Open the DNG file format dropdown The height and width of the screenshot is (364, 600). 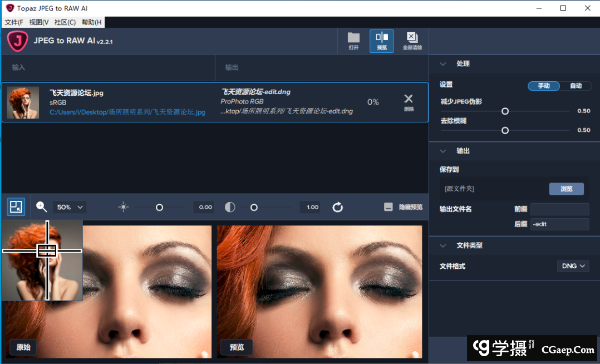(x=573, y=266)
